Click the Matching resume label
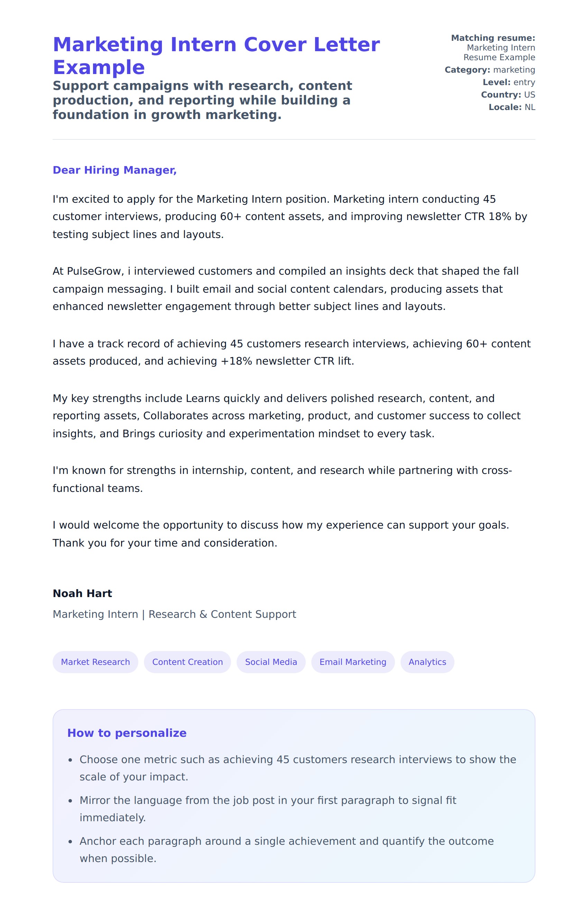This screenshot has height=916, width=588. pos(493,38)
